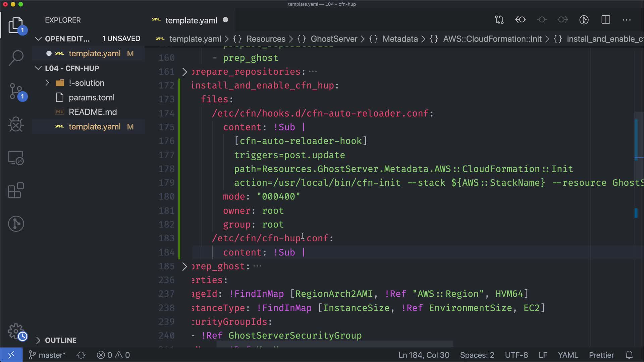The width and height of the screenshot is (644, 362).
Task: Click Synchronize Changes icon in status bar
Action: [81, 355]
